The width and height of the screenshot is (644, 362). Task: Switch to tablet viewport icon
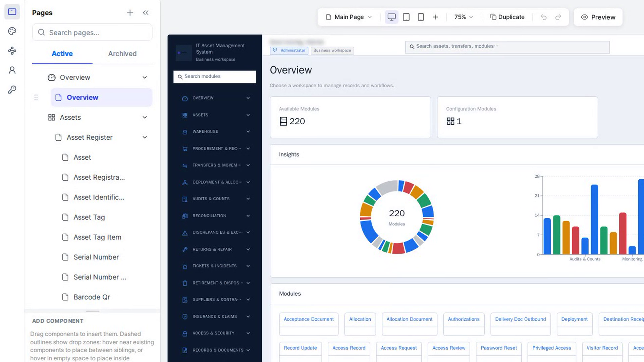point(406,17)
